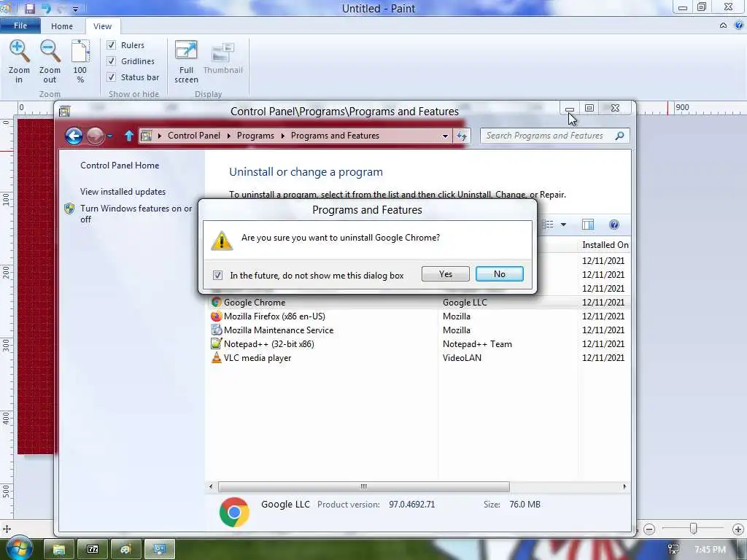Open the Windows Start orb
The width and height of the screenshot is (747, 560).
[19, 548]
